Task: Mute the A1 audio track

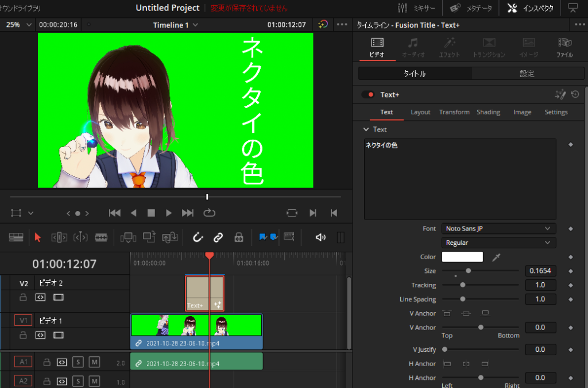Action: click(95, 362)
